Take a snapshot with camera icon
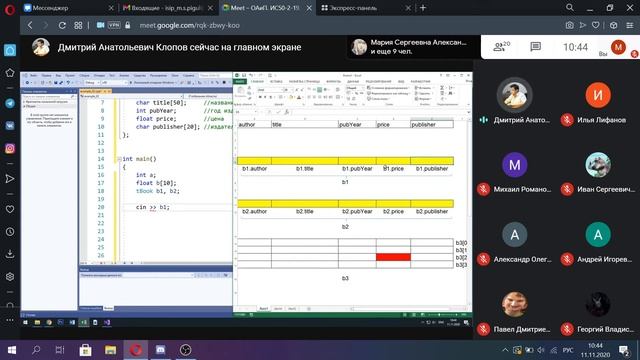 click(x=569, y=25)
